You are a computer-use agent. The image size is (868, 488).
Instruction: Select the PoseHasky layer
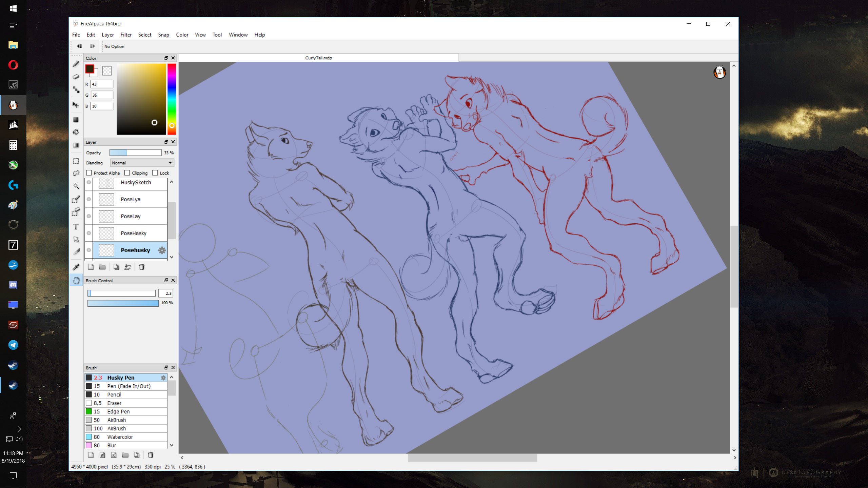[134, 233]
